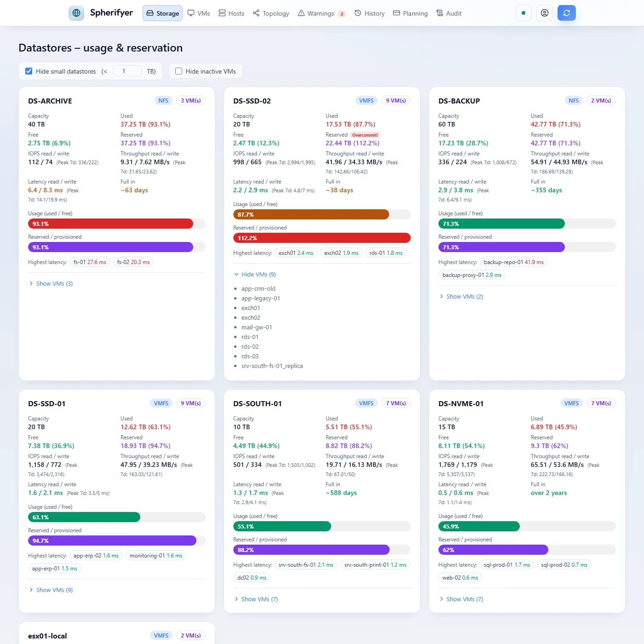Viewport: 644px width, 644px height.
Task: Click the srv-south-print-01 1.2 ms latency chip
Action: click(x=375, y=565)
